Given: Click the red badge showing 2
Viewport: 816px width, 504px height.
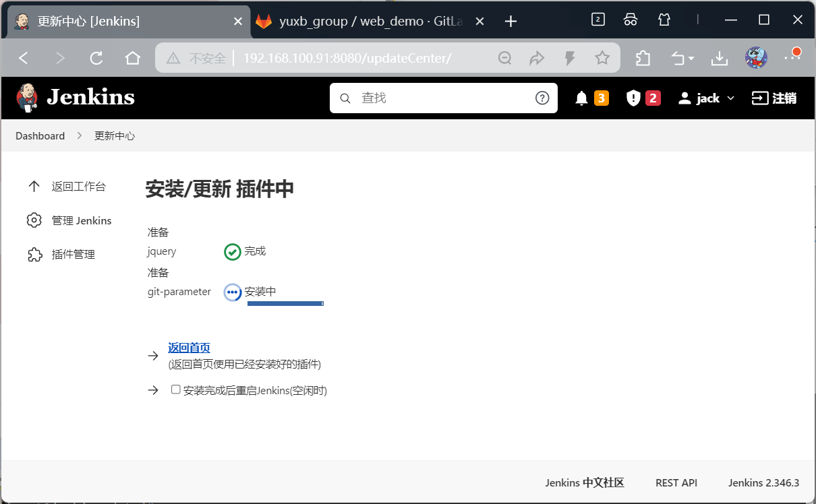Looking at the screenshot, I should [x=652, y=98].
